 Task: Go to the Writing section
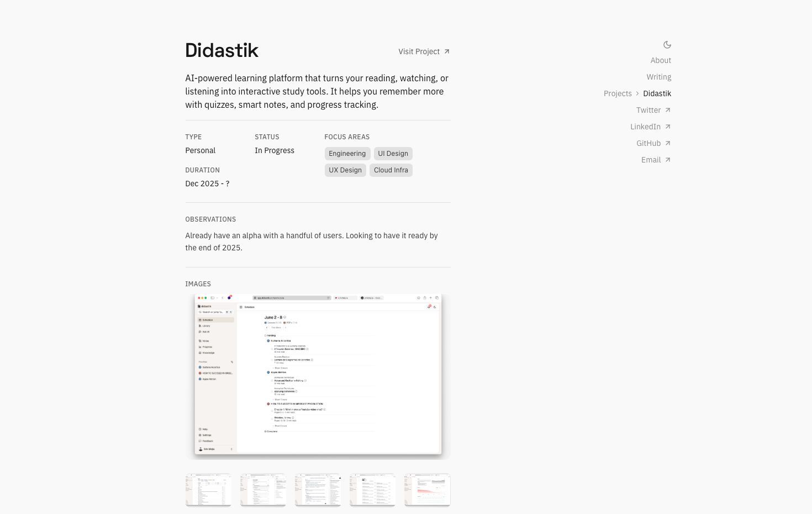659,77
